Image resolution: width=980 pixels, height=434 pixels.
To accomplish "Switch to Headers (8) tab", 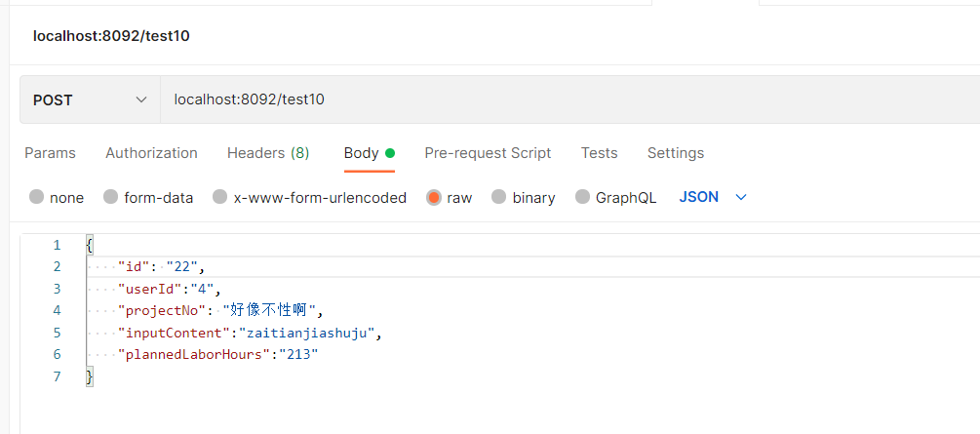I will [268, 153].
